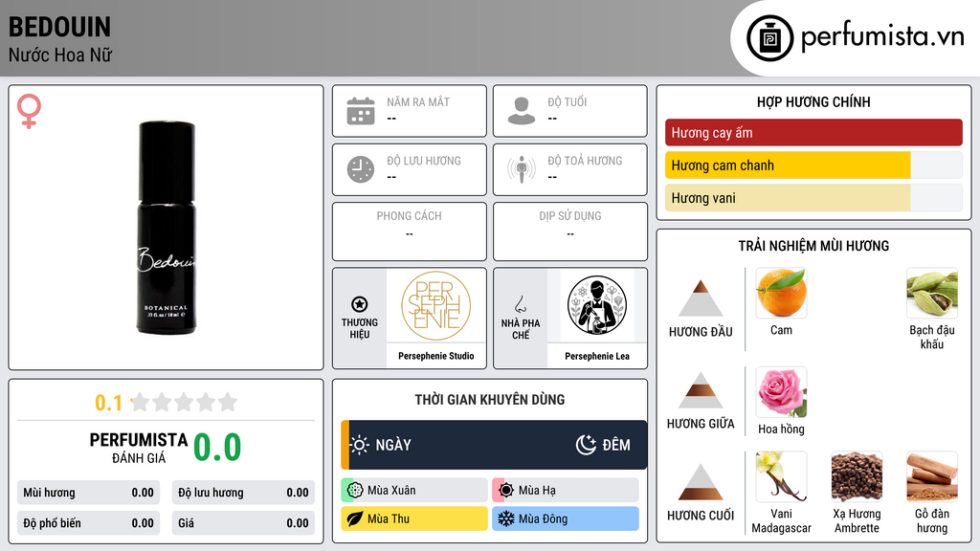Click the five-star rating row

point(184,403)
